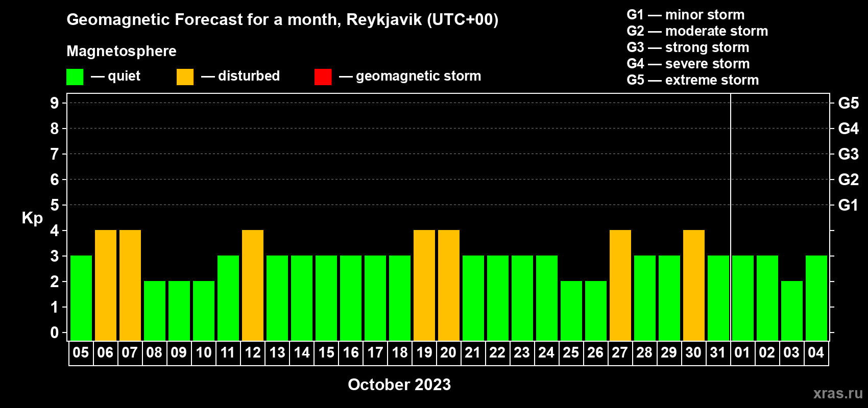
Task: Click the green bar for November 03
Action: (x=792, y=311)
